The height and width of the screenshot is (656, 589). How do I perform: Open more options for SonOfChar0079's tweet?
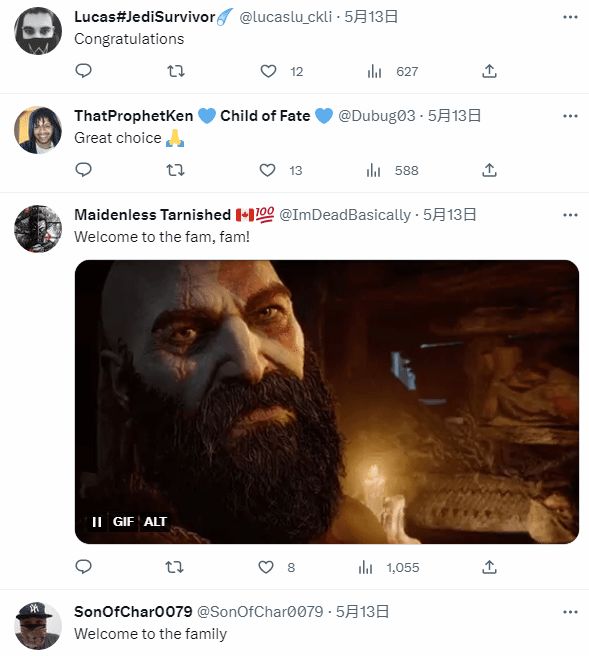(570, 612)
